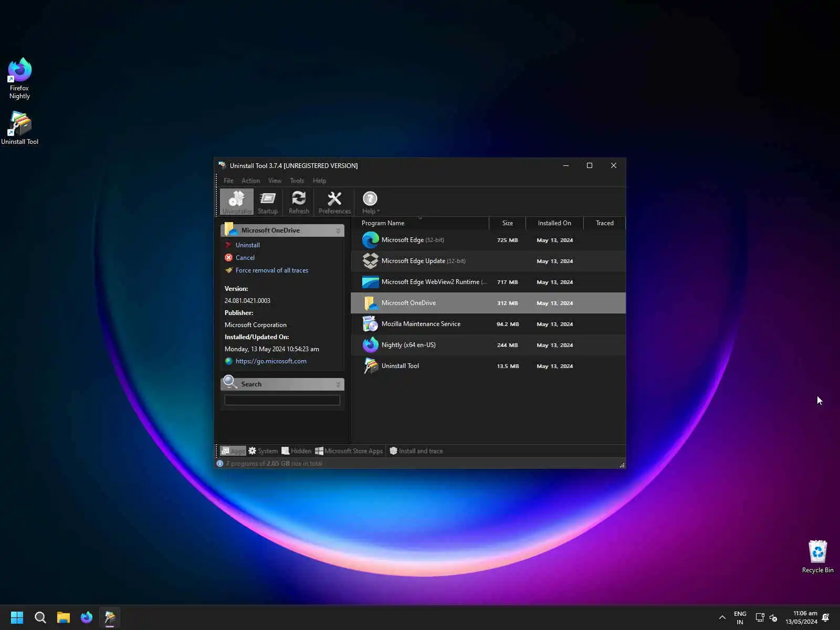Click the Microsoft Edge Update icon
Screen dimensions: 840x630
[x=371, y=261]
